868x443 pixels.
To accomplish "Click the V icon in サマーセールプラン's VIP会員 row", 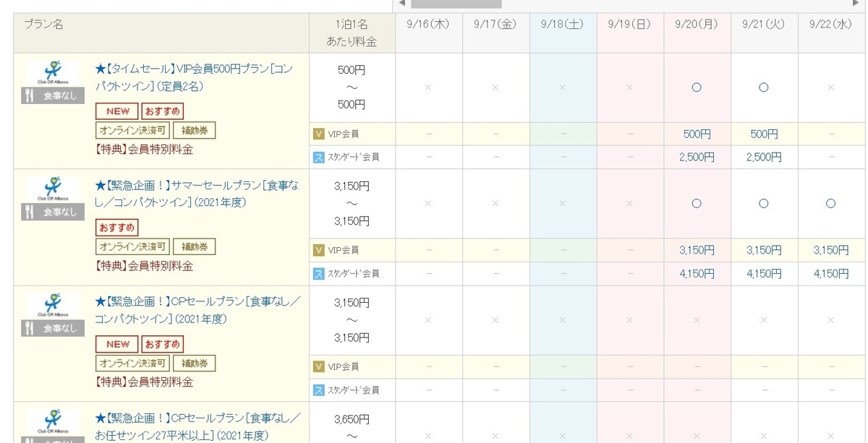I will coord(318,250).
